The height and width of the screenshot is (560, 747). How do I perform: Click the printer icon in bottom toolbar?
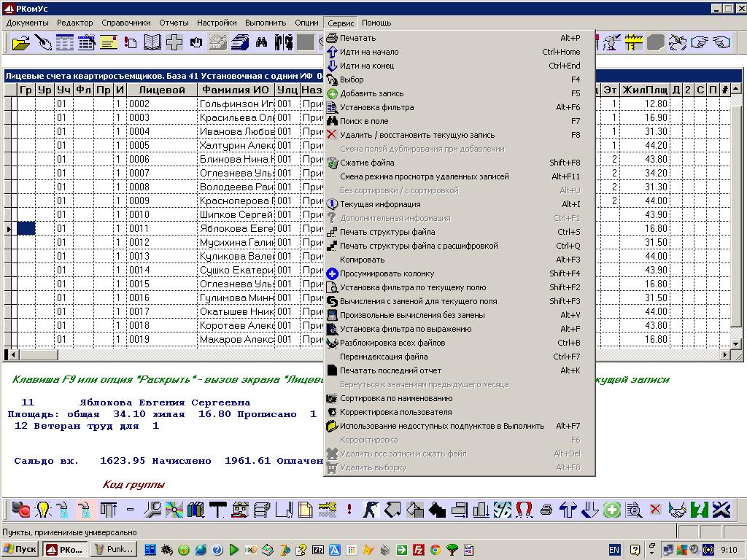pos(546,509)
